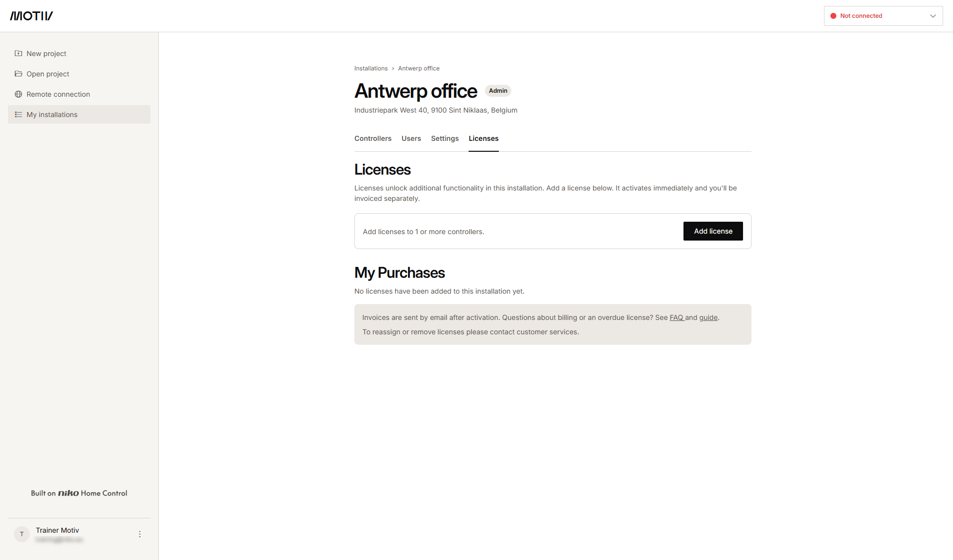The image size is (953, 560).
Task: Click the Motiv logo
Action: [x=31, y=16]
